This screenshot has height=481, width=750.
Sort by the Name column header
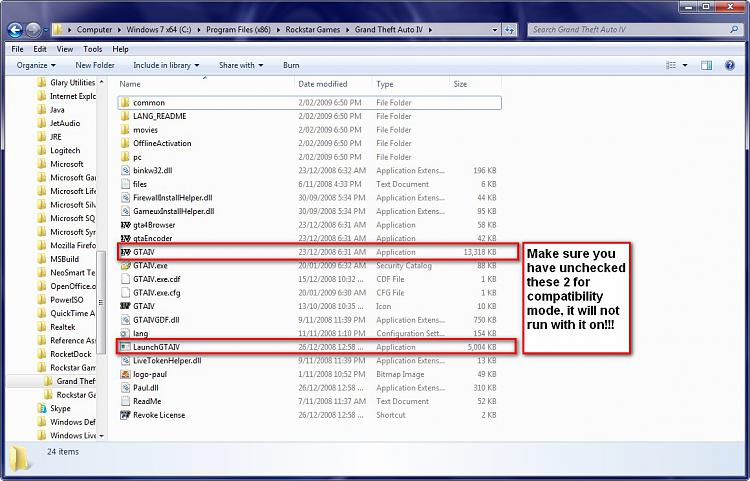pyautogui.click(x=206, y=84)
